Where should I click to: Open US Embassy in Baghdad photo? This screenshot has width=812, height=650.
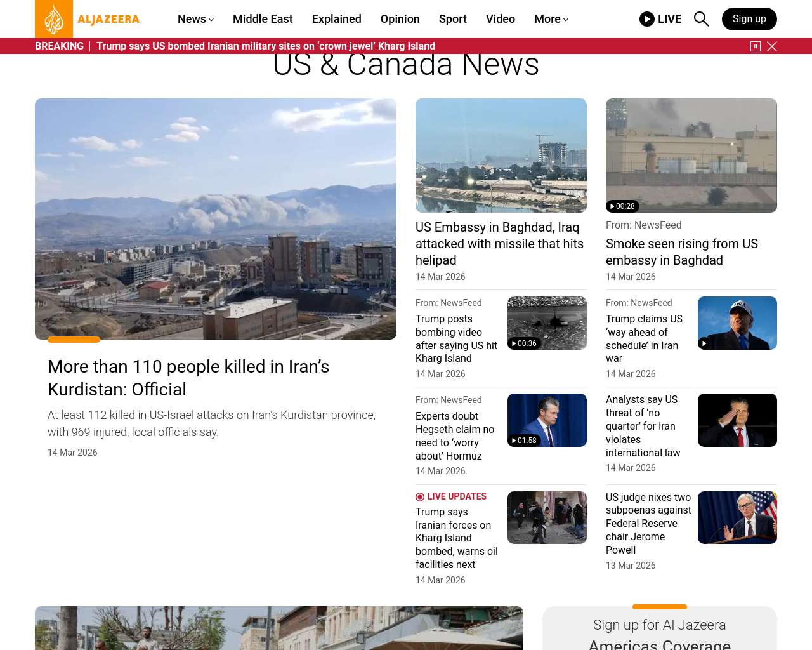click(x=501, y=156)
